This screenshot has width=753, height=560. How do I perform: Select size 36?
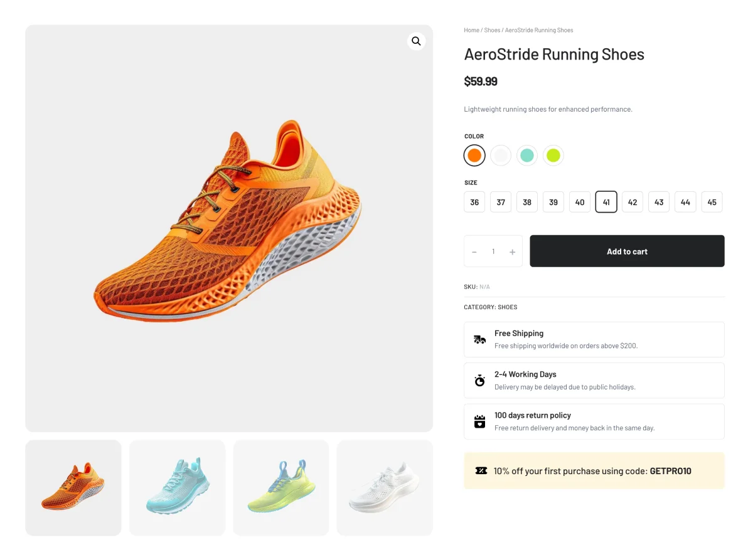click(474, 202)
